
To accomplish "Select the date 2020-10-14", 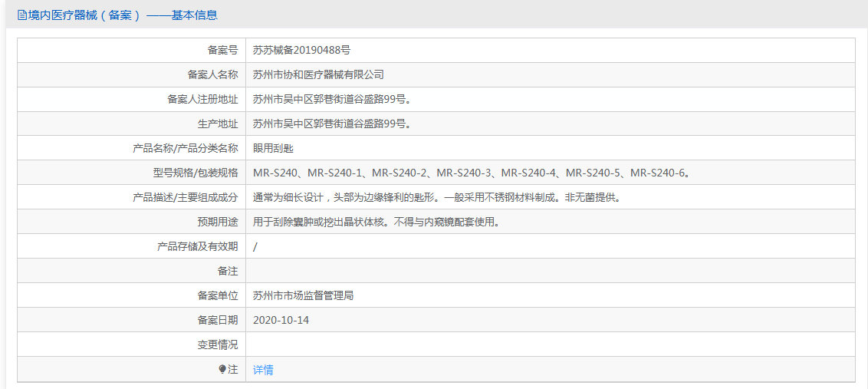I will [x=281, y=320].
